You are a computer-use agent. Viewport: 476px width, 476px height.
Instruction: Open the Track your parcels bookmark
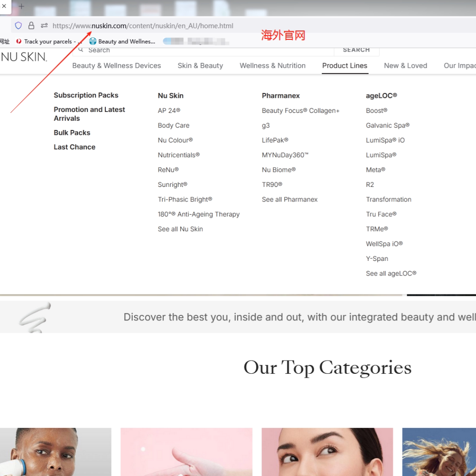[x=48, y=41]
